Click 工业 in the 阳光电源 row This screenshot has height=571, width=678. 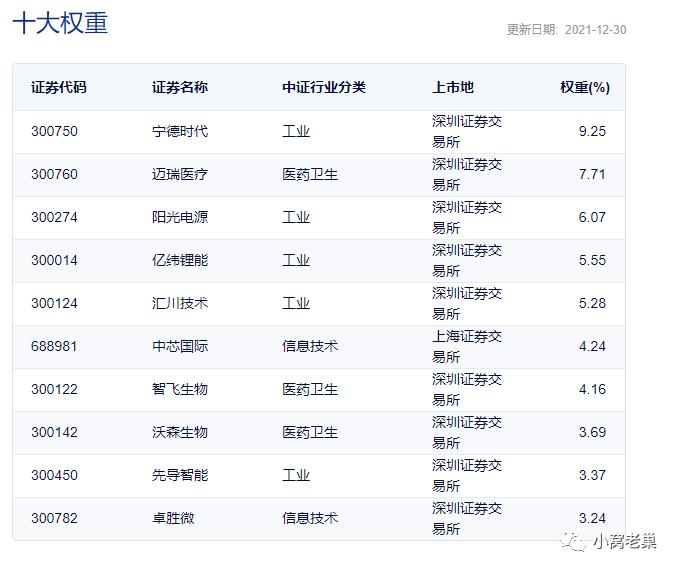coord(296,217)
